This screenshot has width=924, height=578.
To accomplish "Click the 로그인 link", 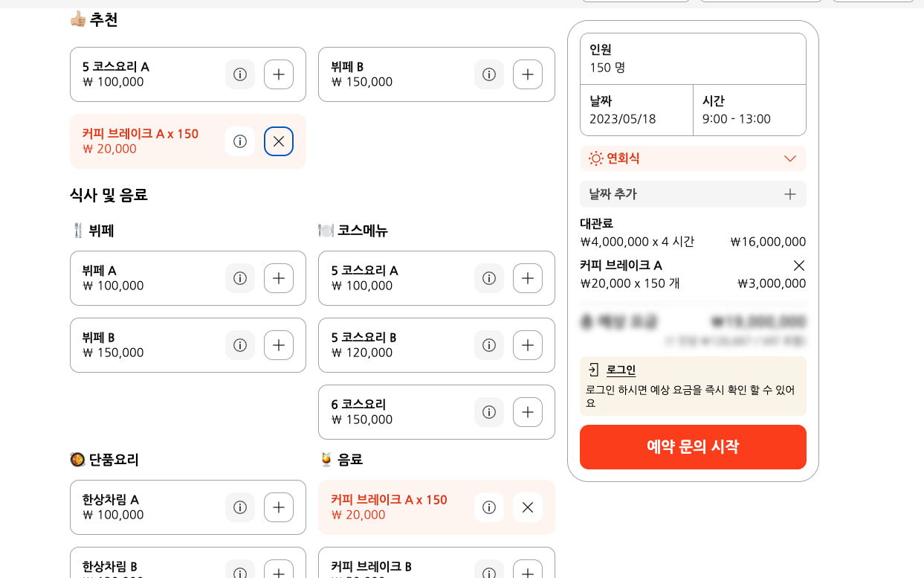I will click(x=621, y=370).
